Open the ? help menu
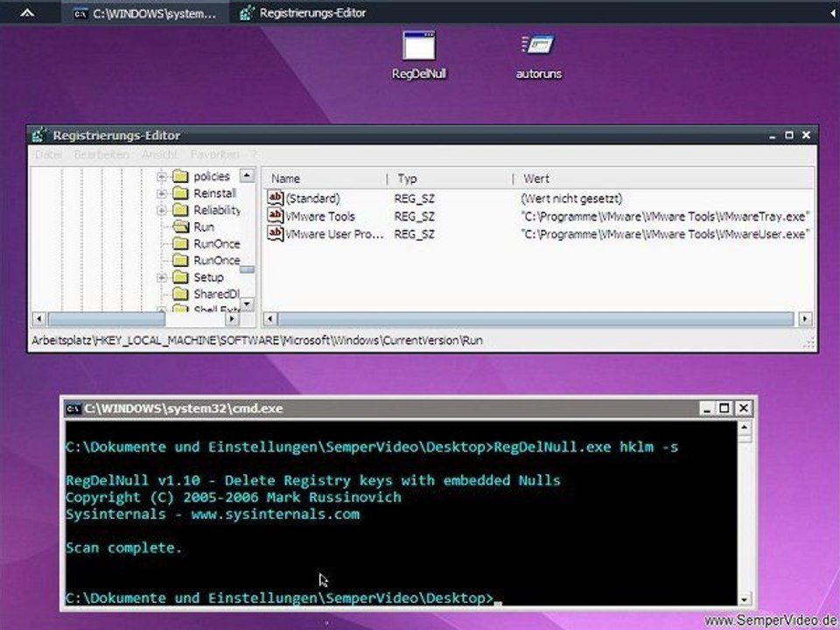The height and width of the screenshot is (630, 840). point(254,155)
